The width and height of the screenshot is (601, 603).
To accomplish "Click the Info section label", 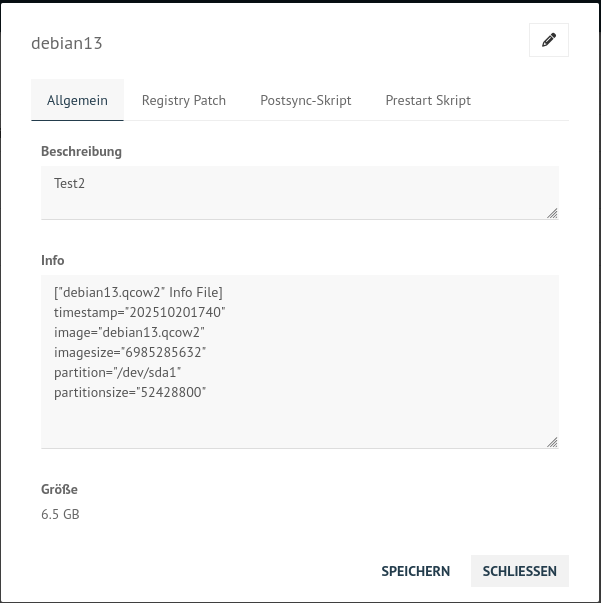I will (x=53, y=260).
